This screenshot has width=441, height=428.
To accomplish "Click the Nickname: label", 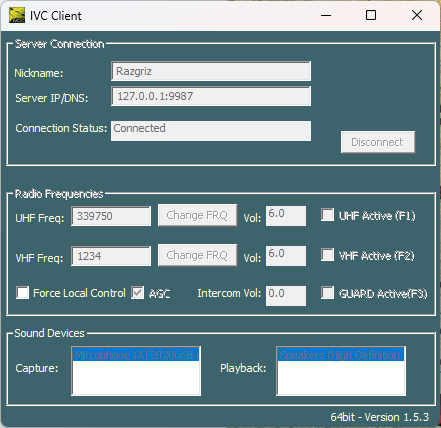I will point(39,73).
